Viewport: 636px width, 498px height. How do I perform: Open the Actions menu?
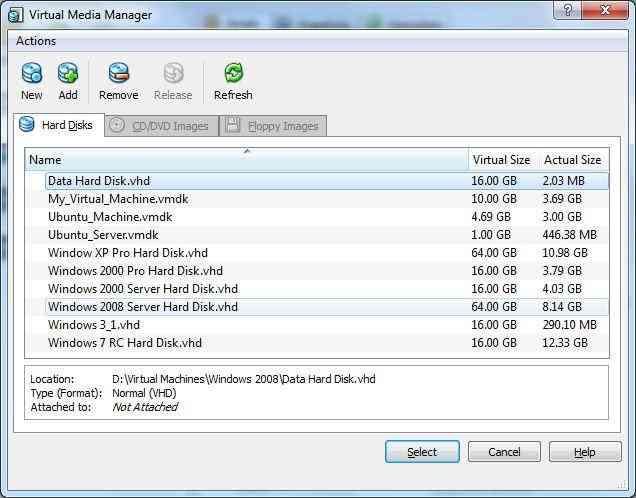pyautogui.click(x=36, y=41)
